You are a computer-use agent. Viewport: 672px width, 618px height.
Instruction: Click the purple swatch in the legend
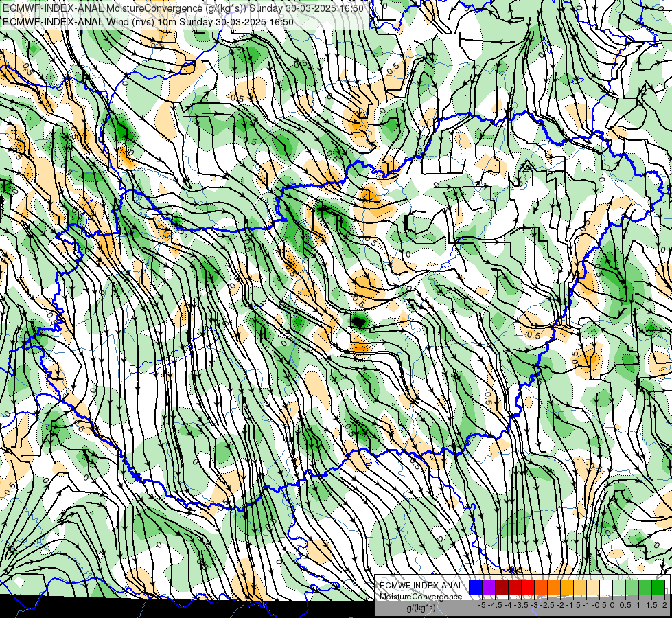pyautogui.click(x=489, y=587)
